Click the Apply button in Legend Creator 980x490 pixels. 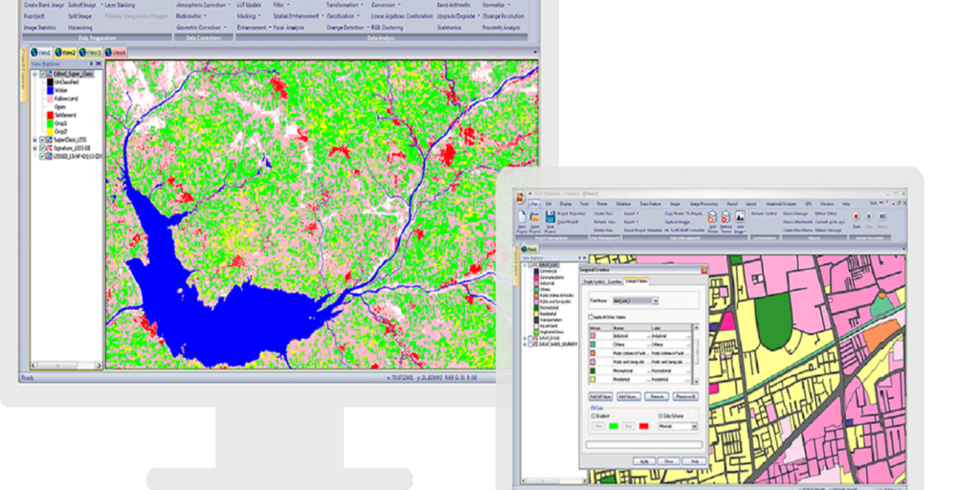point(643,460)
